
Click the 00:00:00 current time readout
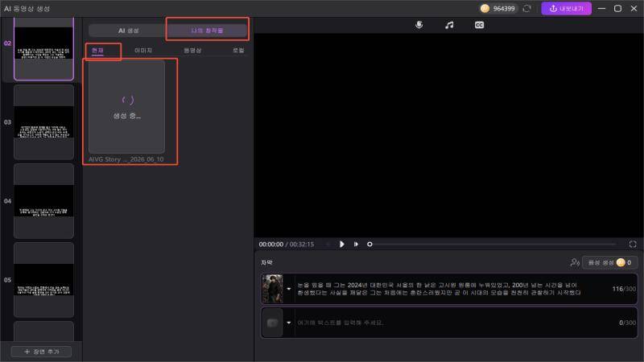(x=271, y=245)
